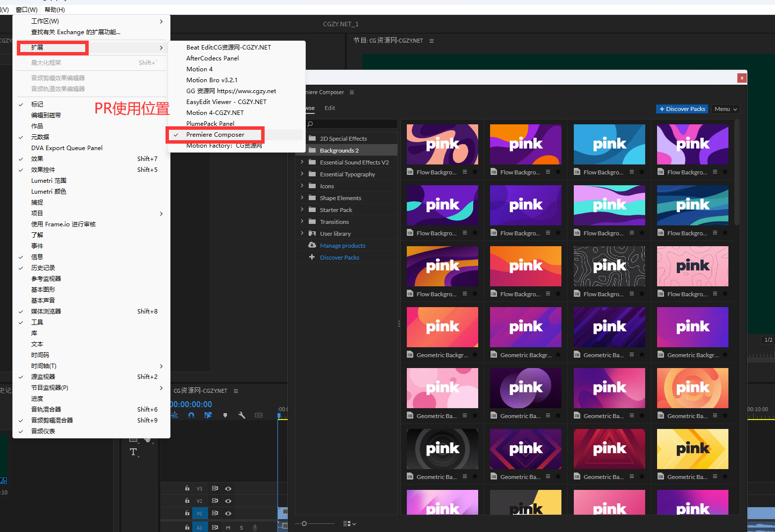Favorite the first Flow Background with star

(x=475, y=172)
